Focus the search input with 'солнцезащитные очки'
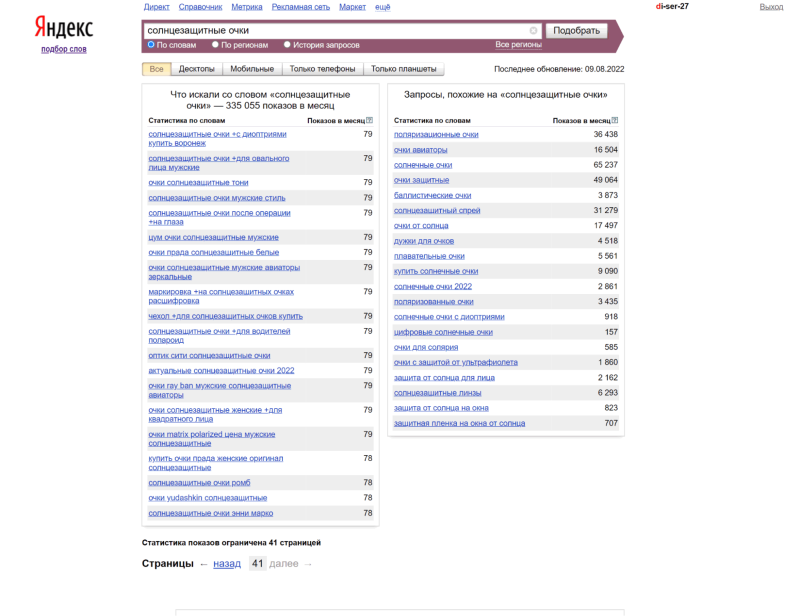This screenshot has width=800, height=616. 330,31
